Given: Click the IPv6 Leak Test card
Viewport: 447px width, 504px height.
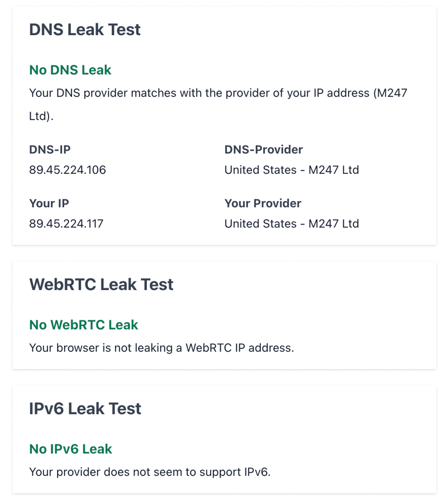Looking at the screenshot, I should coord(224,440).
